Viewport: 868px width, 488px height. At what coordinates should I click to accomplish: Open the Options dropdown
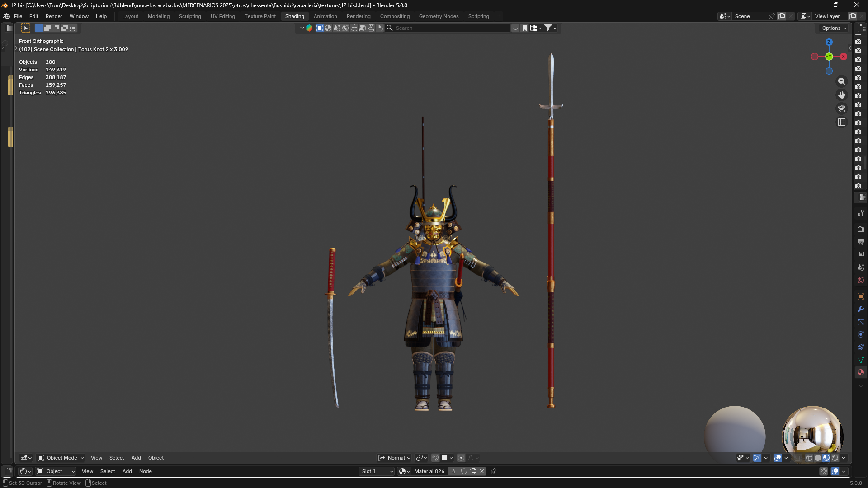tap(835, 28)
